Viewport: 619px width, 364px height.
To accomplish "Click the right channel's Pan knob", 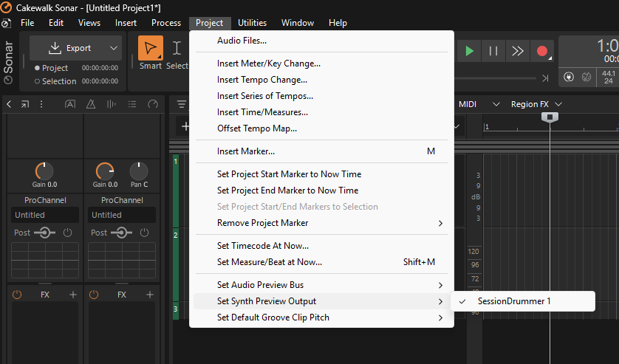I will 139,171.
